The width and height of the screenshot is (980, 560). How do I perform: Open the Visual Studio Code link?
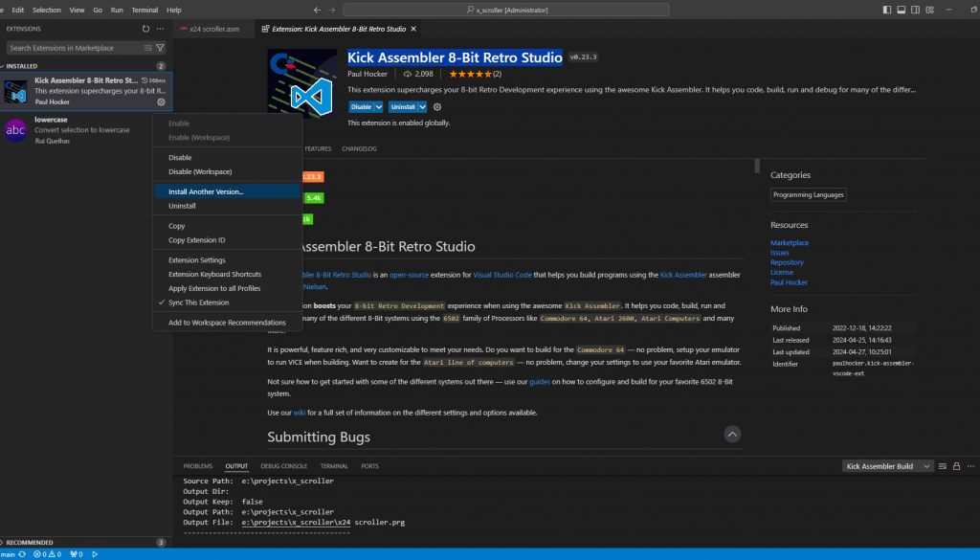501,275
